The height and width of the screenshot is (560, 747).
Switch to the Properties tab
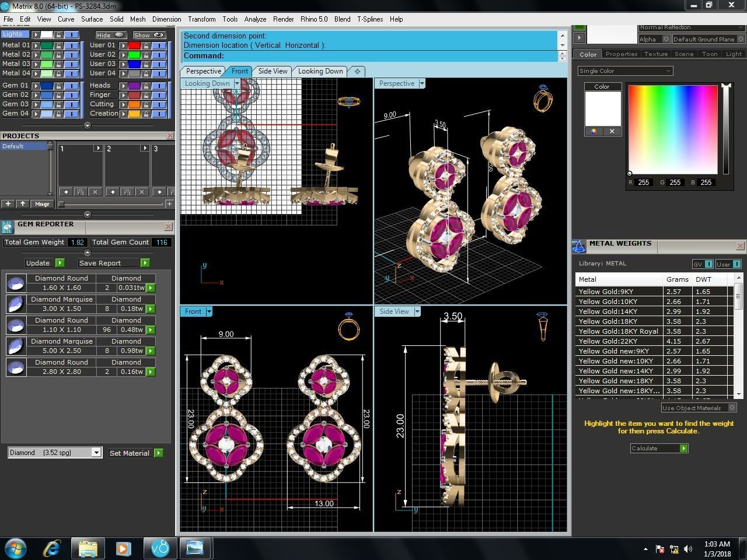tap(621, 54)
